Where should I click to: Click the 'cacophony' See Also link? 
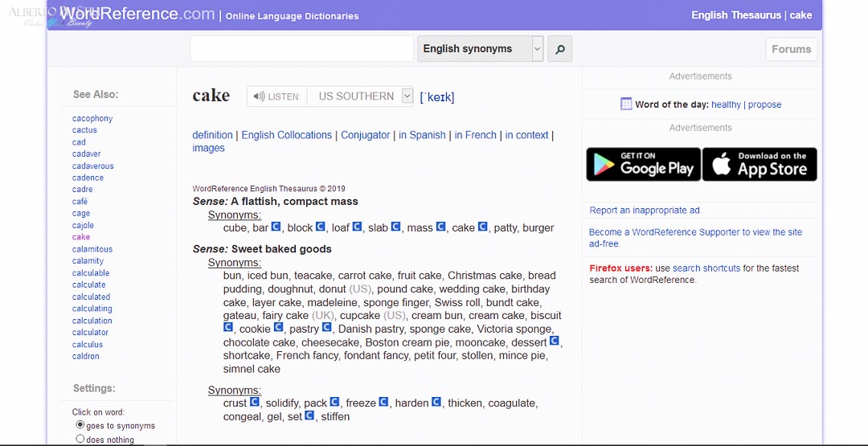coord(92,118)
